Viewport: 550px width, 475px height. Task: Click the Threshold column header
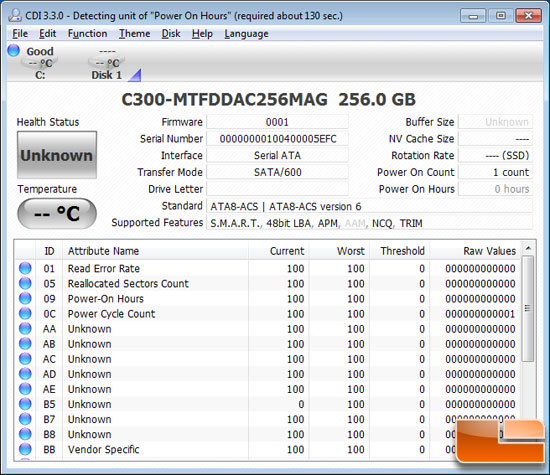click(x=399, y=251)
